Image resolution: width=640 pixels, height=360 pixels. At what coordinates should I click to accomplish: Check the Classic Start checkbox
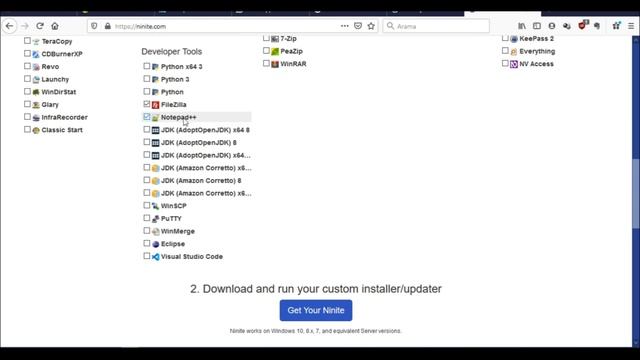click(27, 129)
